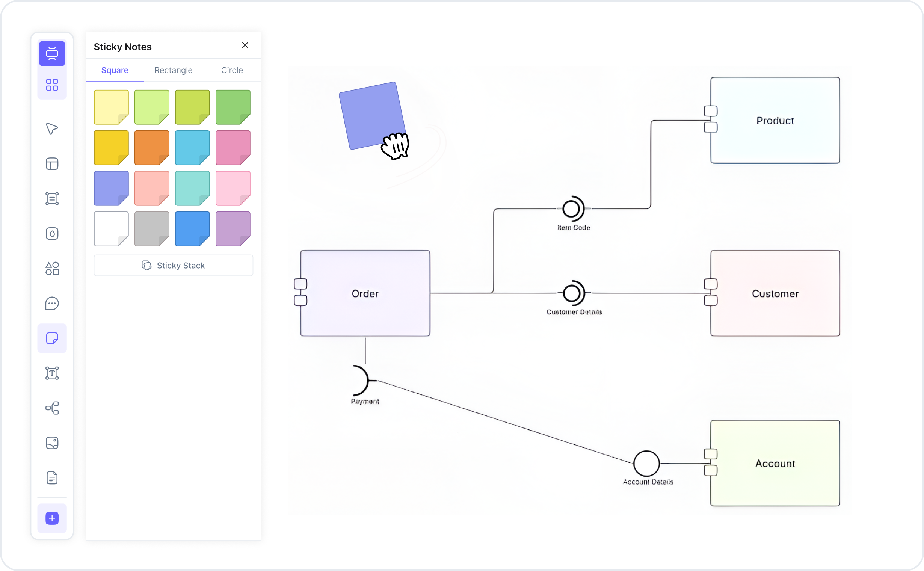Switch to the Square tab
Image resolution: width=924 pixels, height=571 pixels.
tap(115, 70)
